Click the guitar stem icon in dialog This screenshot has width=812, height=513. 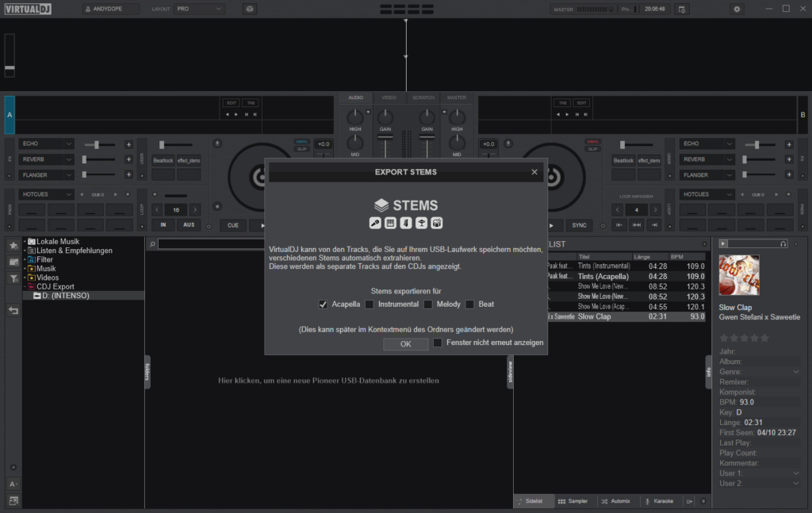click(x=406, y=223)
